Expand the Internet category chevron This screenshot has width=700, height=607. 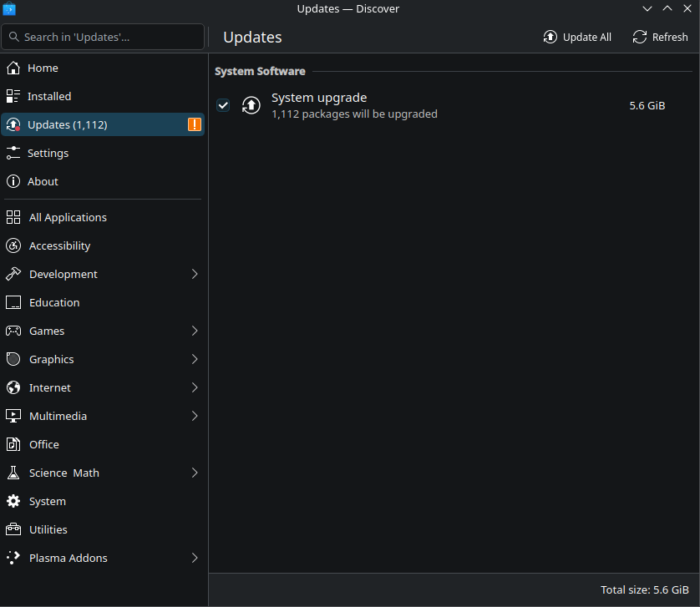[x=195, y=387]
